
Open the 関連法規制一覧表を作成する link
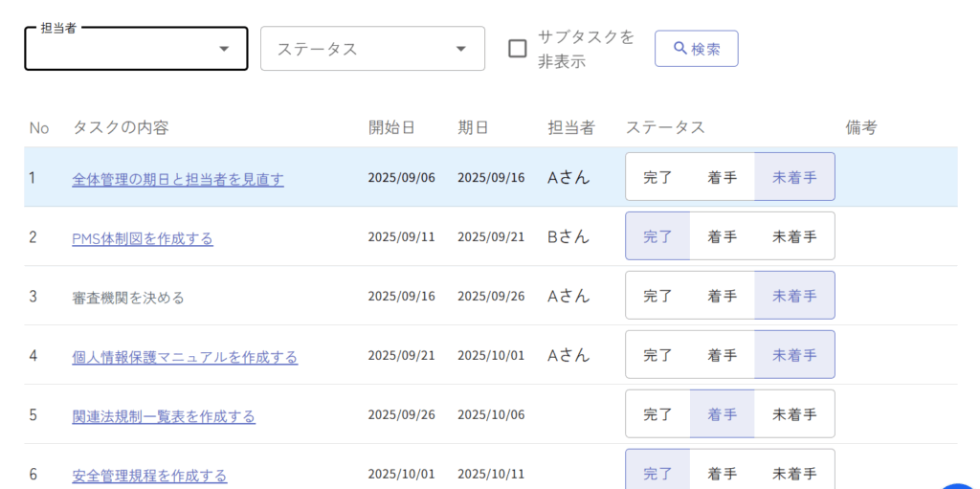click(x=164, y=416)
